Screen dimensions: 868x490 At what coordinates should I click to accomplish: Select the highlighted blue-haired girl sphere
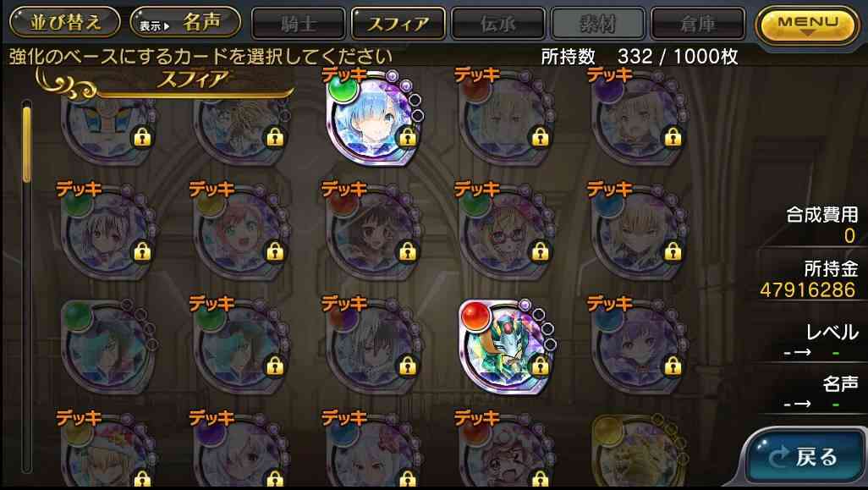click(374, 118)
